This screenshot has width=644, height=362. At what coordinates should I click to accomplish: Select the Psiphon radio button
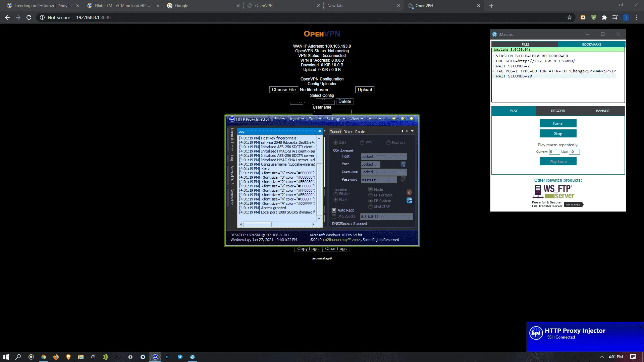click(388, 143)
